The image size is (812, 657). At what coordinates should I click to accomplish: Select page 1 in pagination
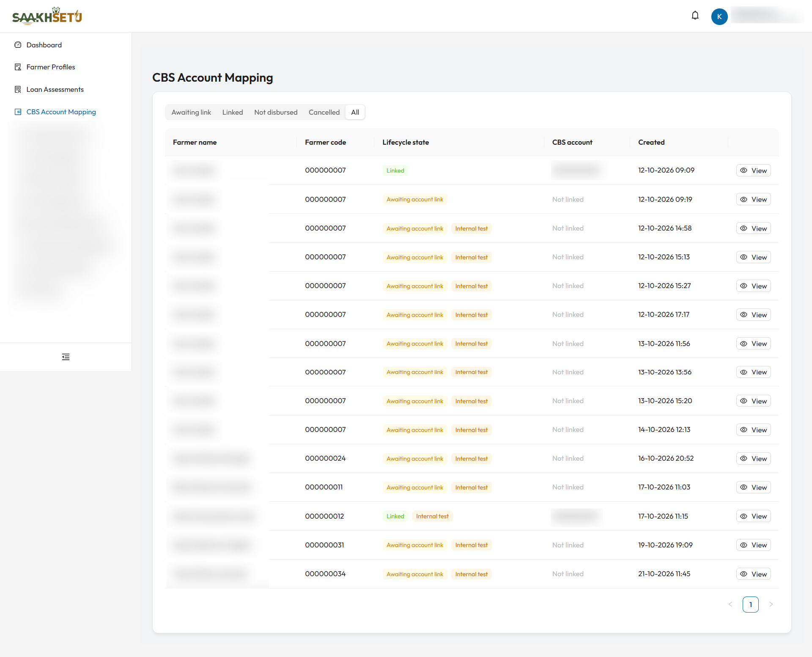coord(750,604)
